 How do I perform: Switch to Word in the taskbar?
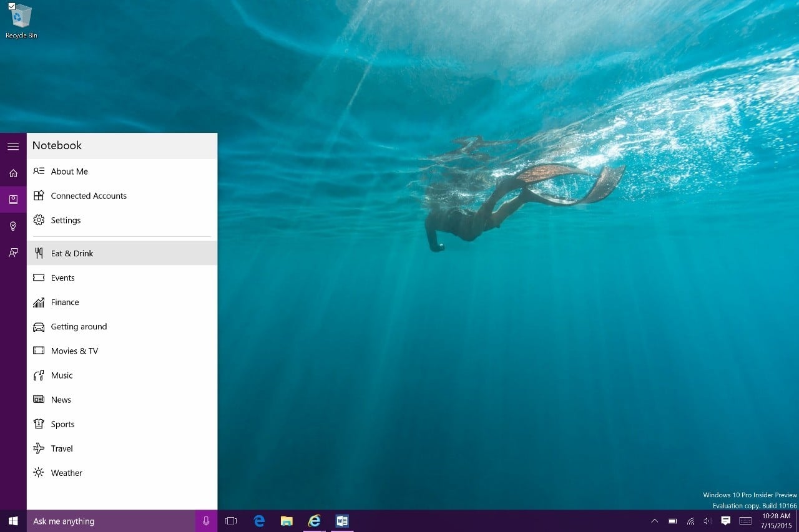pyautogui.click(x=341, y=521)
